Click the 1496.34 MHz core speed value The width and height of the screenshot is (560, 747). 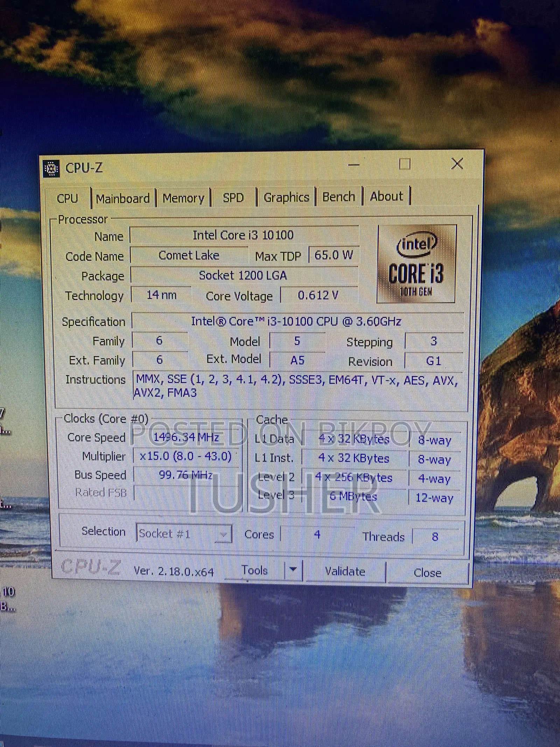pyautogui.click(x=187, y=437)
